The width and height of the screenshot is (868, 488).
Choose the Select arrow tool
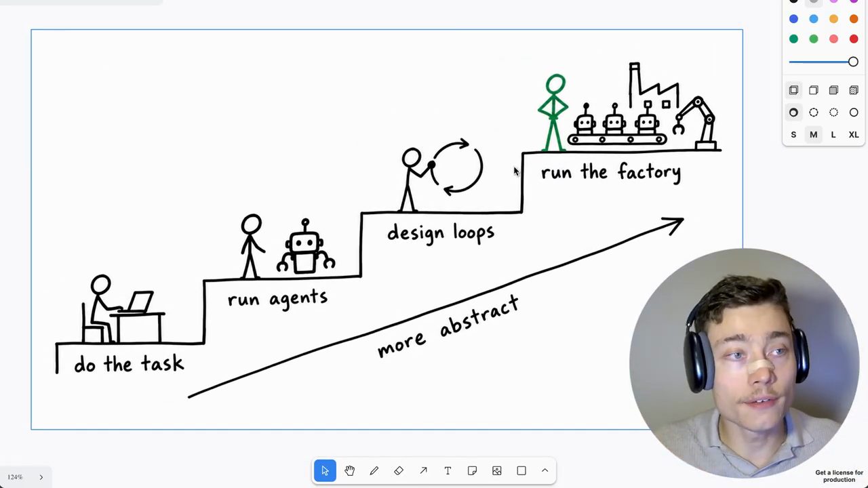pyautogui.click(x=325, y=470)
